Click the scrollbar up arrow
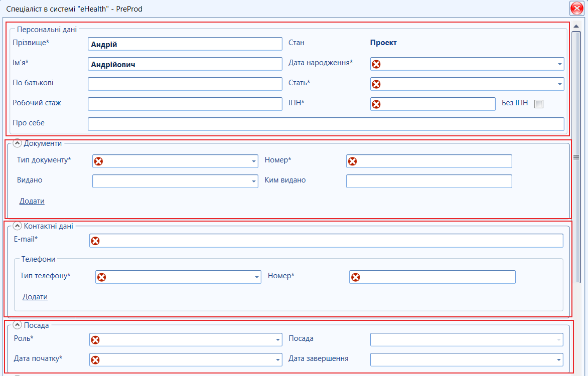This screenshot has height=376, width=588. 576,26
